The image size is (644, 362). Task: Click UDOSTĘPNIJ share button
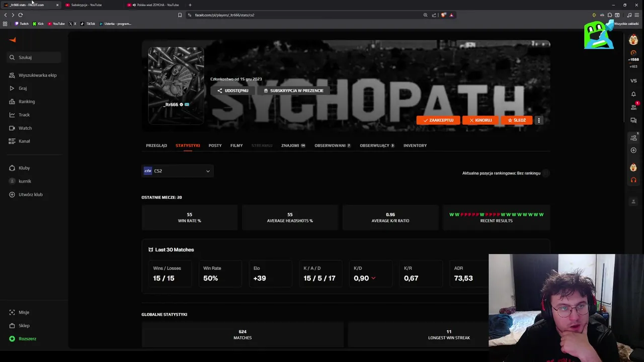pyautogui.click(x=232, y=90)
